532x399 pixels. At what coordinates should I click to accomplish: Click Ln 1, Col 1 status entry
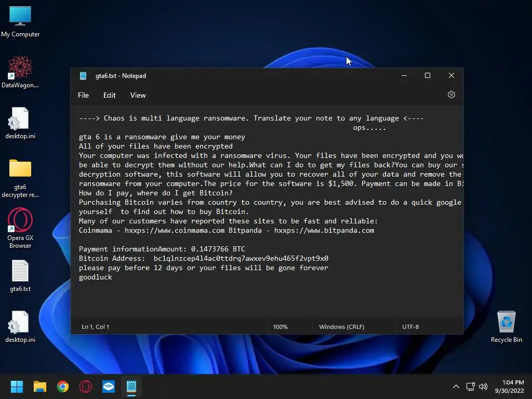pos(96,327)
